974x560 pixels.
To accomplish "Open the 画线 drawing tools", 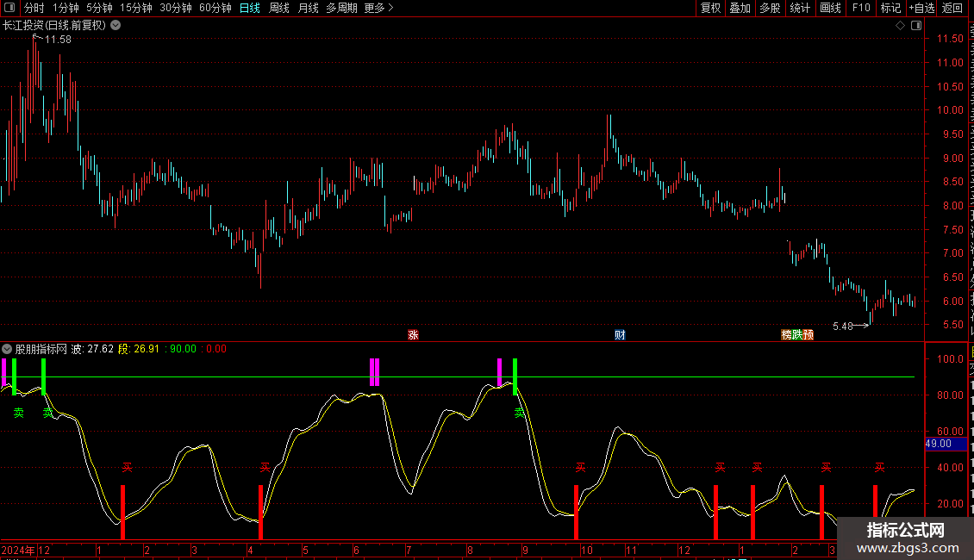I will coord(830,8).
